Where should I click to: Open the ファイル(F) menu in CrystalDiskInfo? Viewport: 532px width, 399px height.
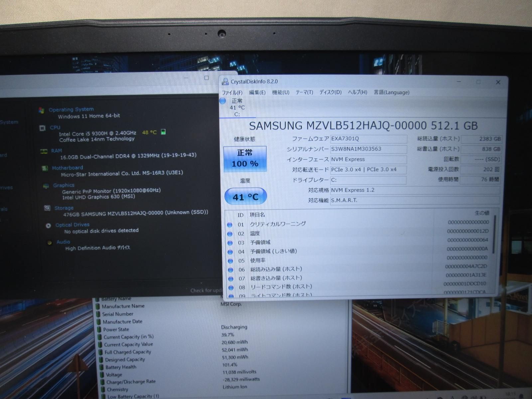click(x=232, y=92)
